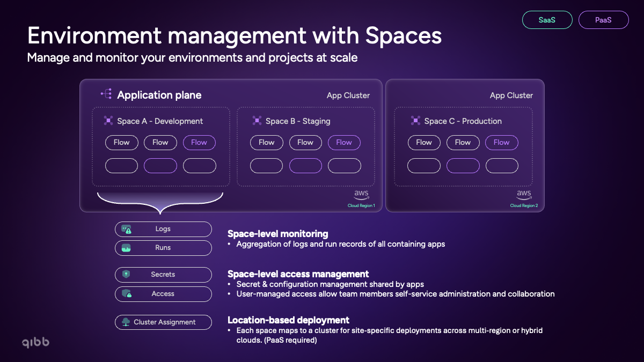
Task: Click the 'Cloud Region 1' text
Action: pyautogui.click(x=361, y=205)
